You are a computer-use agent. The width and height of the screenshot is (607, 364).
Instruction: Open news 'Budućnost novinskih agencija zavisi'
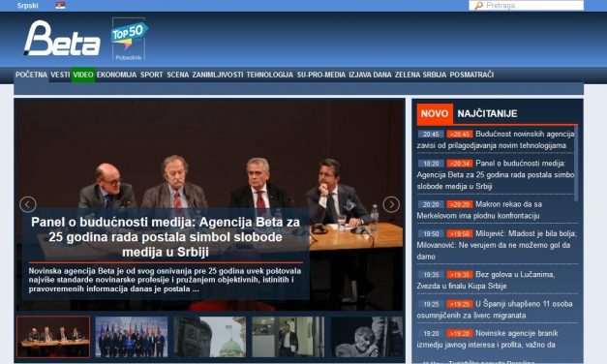coord(496,139)
